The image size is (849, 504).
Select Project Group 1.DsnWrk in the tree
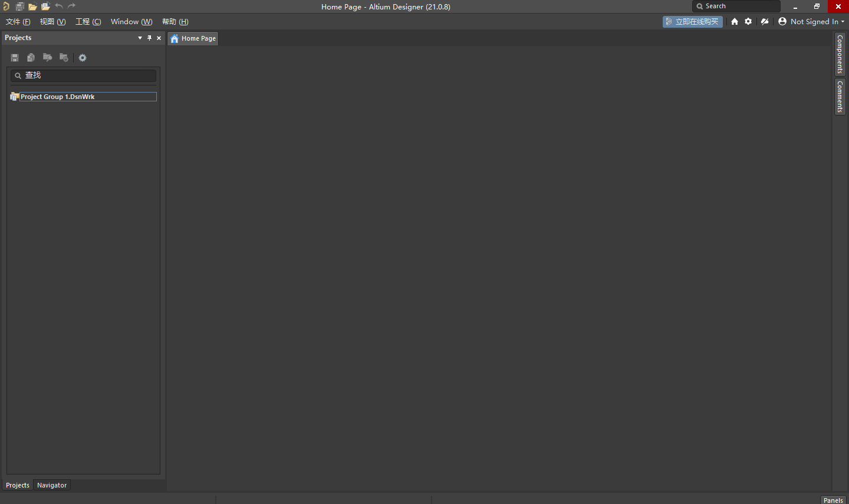[x=59, y=97]
